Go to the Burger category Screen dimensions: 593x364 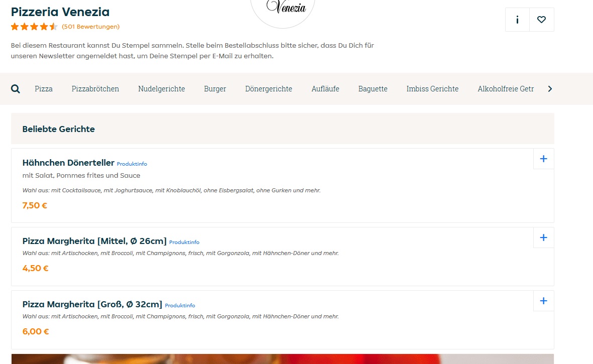(x=215, y=89)
